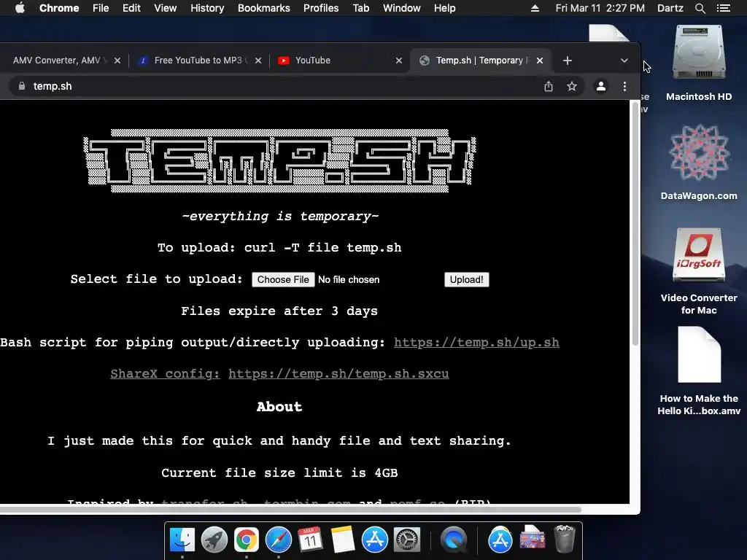747x560 pixels.
Task: Open the Downloads stack in the Dock
Action: (x=532, y=540)
